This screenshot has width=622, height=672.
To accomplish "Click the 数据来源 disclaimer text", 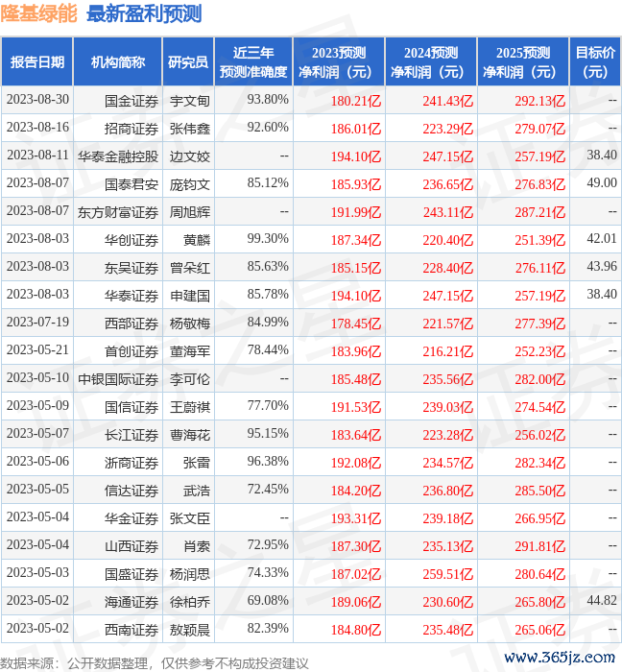I will [155, 664].
